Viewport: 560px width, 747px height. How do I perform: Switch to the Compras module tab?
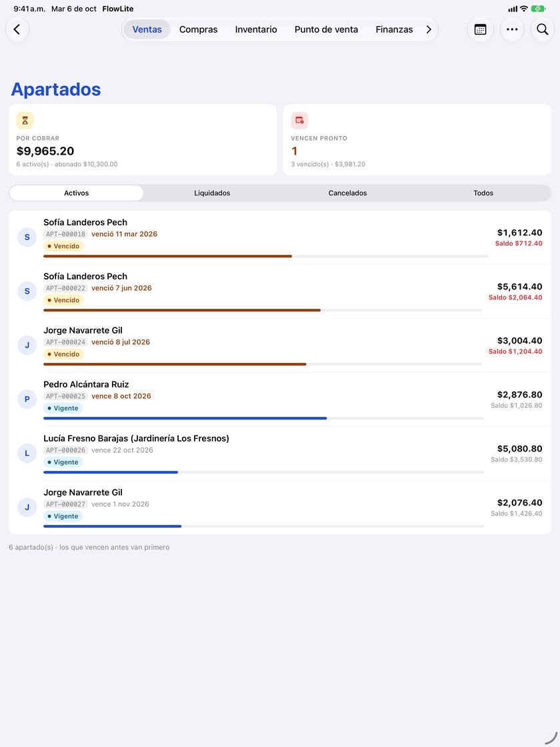pos(198,29)
